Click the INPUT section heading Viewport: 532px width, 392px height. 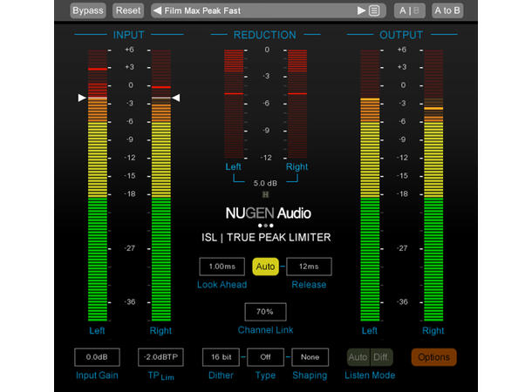[x=128, y=35]
